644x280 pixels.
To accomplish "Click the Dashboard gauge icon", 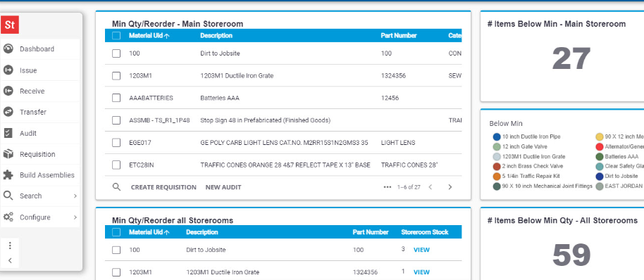I will [x=8, y=49].
